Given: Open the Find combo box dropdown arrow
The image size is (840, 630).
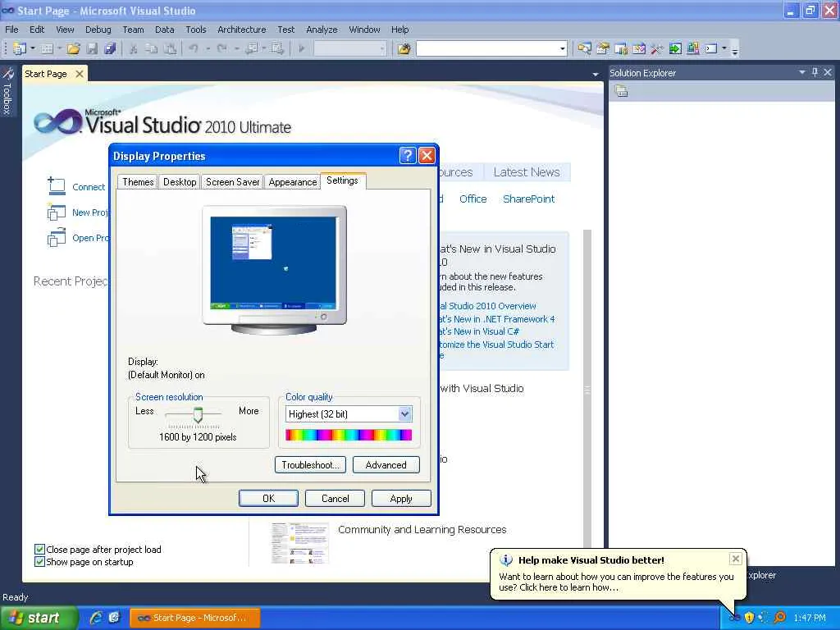Looking at the screenshot, I should 562,48.
